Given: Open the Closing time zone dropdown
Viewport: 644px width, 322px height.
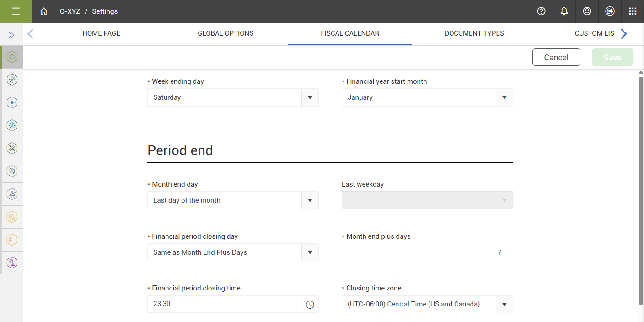Looking at the screenshot, I should (x=504, y=305).
